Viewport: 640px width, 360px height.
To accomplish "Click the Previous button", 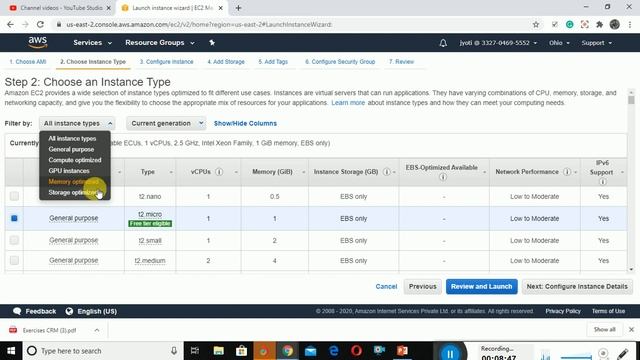I will [422, 287].
